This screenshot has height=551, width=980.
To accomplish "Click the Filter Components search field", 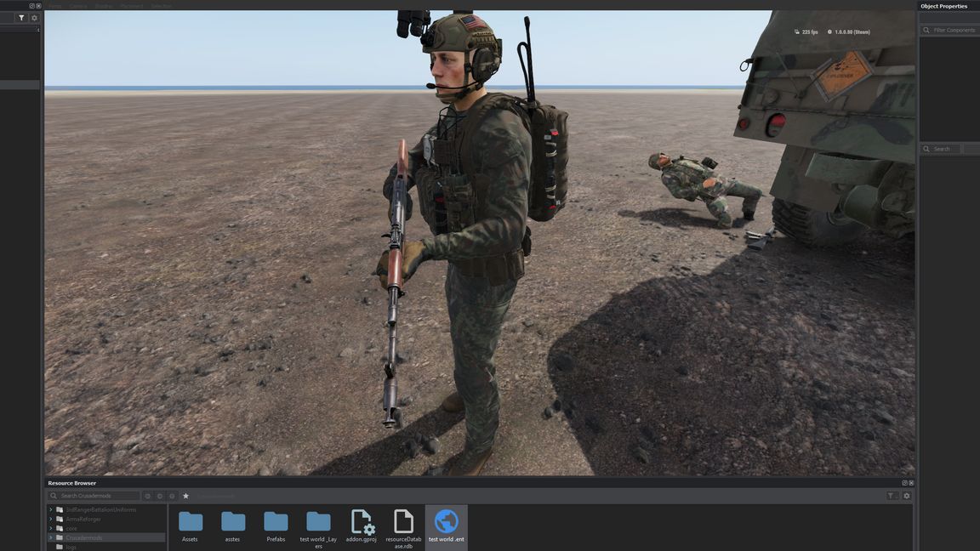I will click(953, 30).
